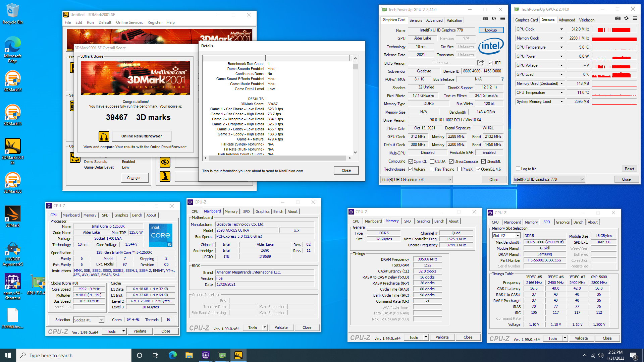Click the 3DMark2001 banner image in score dialog

pos(135,78)
